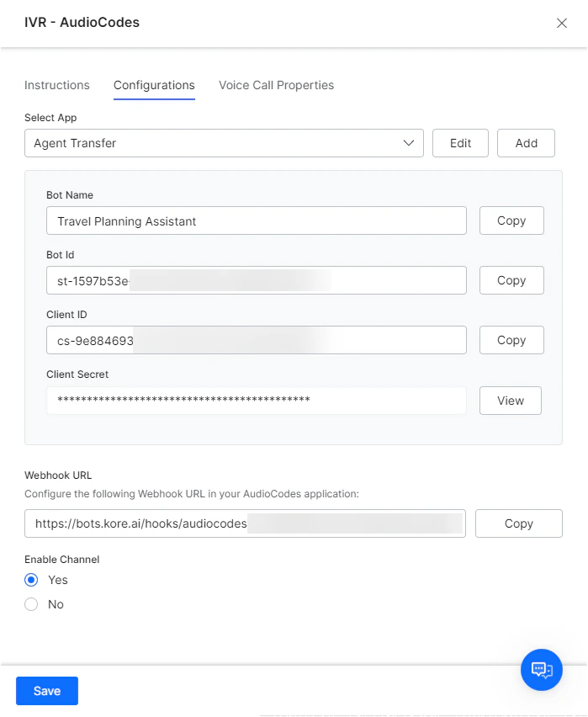Image resolution: width=588 pixels, height=717 pixels.
Task: Close the IVR - AudioCodes dialog
Action: tap(561, 23)
